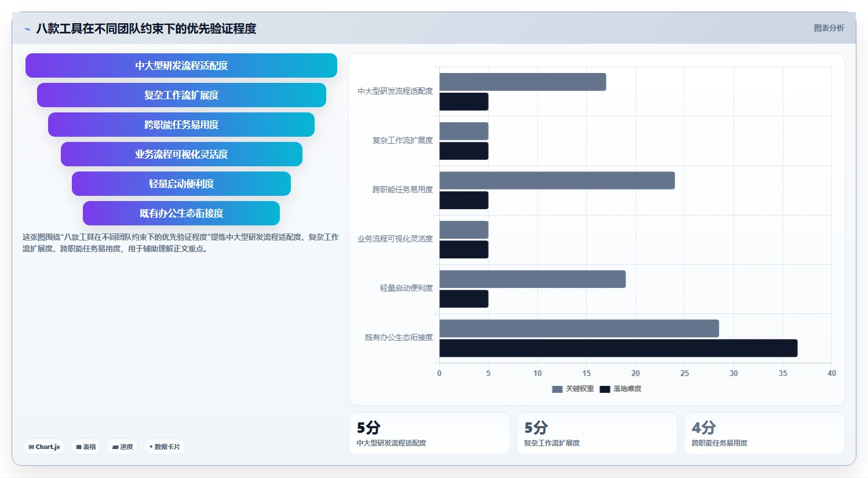The image size is (868, 478).
Task: Click the small icon before the page title
Action: pos(27,29)
